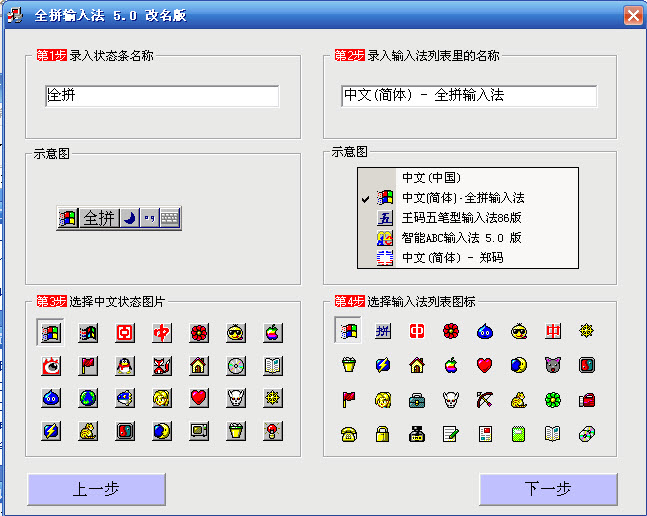Select the green spiral notebook list icon
Screen dimensions: 647x516
[519, 434]
